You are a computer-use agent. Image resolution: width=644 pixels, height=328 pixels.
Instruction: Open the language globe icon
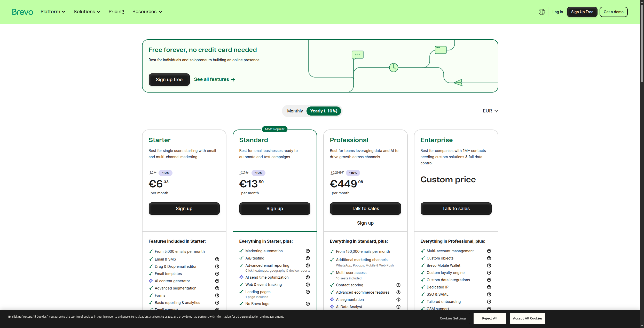(x=541, y=12)
